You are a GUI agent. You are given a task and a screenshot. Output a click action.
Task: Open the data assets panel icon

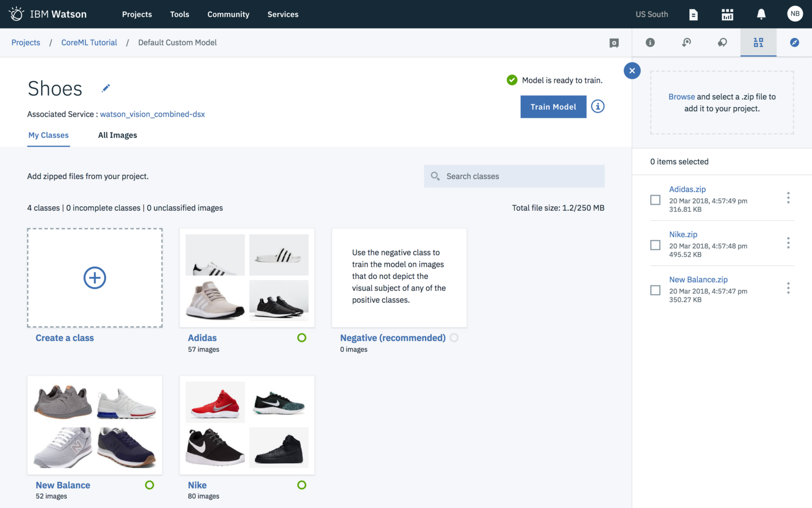tap(758, 43)
